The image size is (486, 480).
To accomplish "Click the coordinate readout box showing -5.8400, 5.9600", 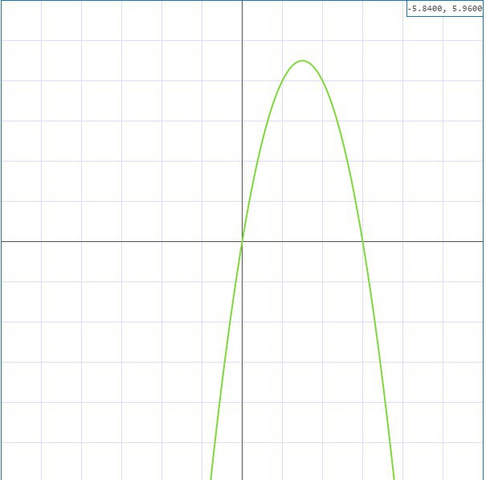I will click(445, 9).
